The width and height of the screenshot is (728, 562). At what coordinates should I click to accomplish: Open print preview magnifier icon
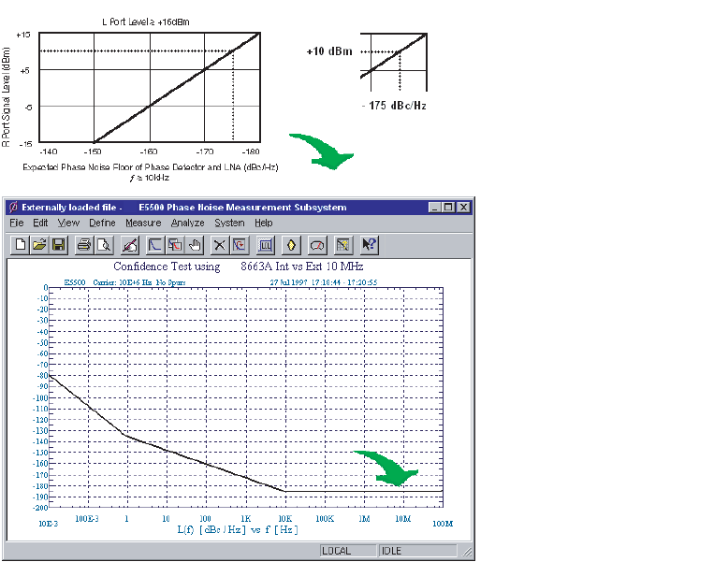[104, 245]
